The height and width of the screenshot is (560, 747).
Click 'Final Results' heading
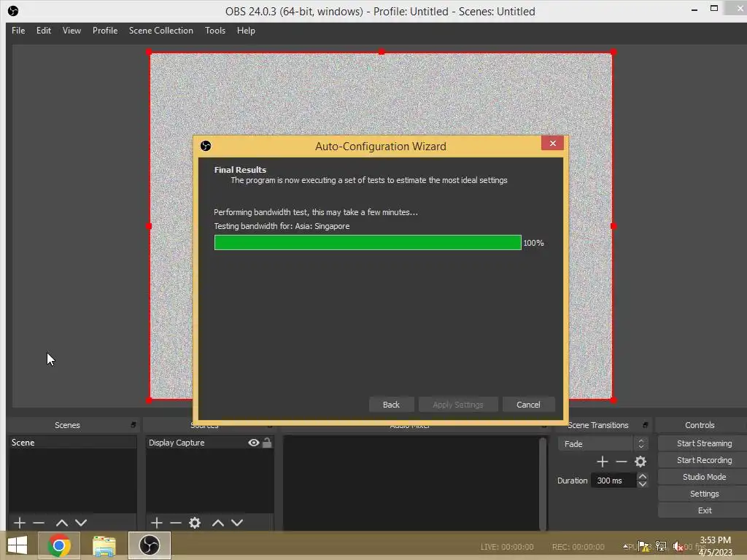pyautogui.click(x=240, y=169)
